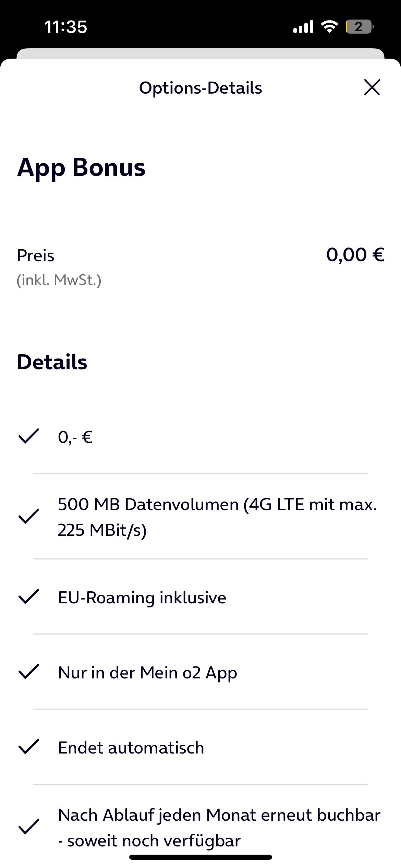This screenshot has width=401, height=868.
Task: Tap the checkmark next to 500 MB Datenvolumen
Action: click(x=28, y=516)
